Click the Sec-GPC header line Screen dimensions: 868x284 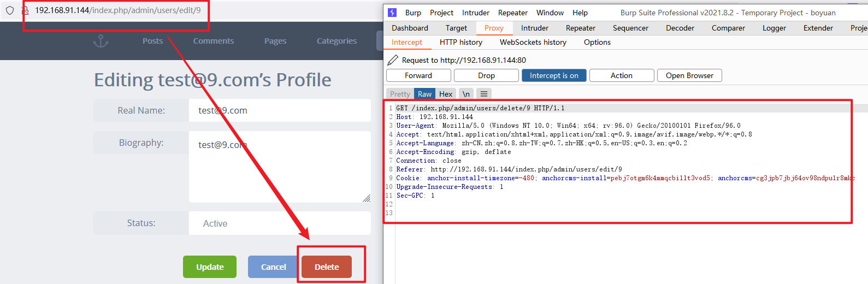[415, 196]
